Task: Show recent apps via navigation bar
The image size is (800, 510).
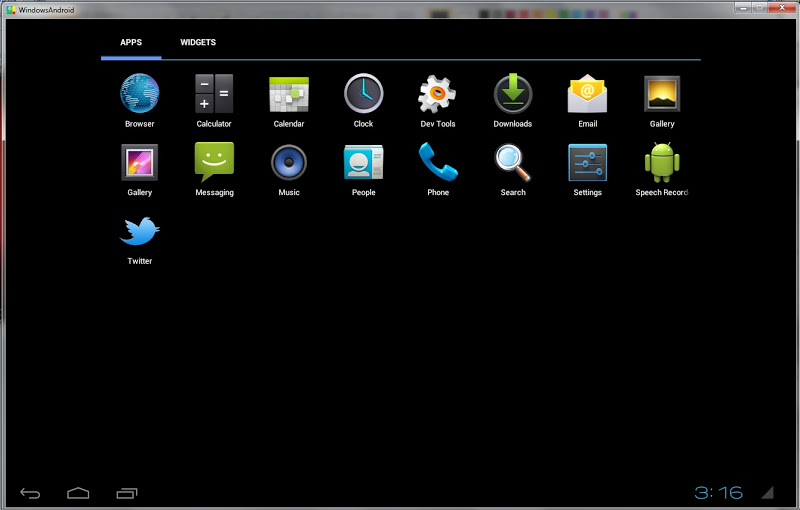Action: pos(127,493)
